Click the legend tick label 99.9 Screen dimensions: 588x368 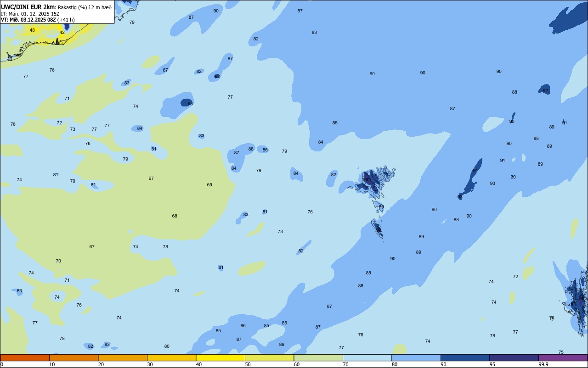[543, 364]
